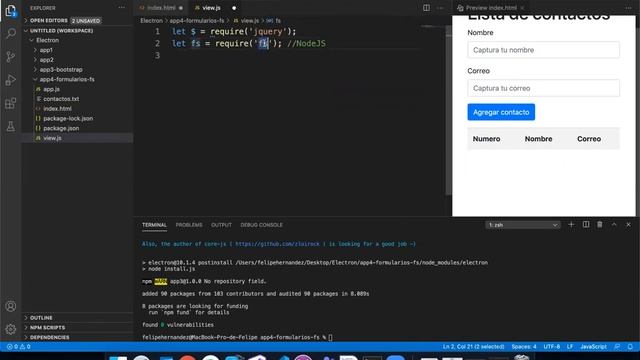Expand the NPM Scripts section
The height and width of the screenshot is (360, 640).
78,327
